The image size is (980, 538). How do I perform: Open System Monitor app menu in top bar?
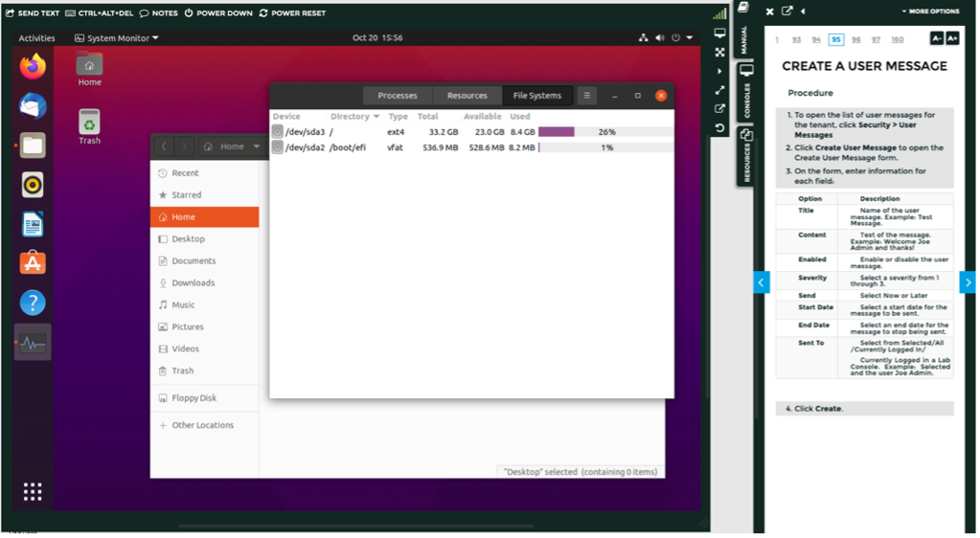(x=117, y=38)
